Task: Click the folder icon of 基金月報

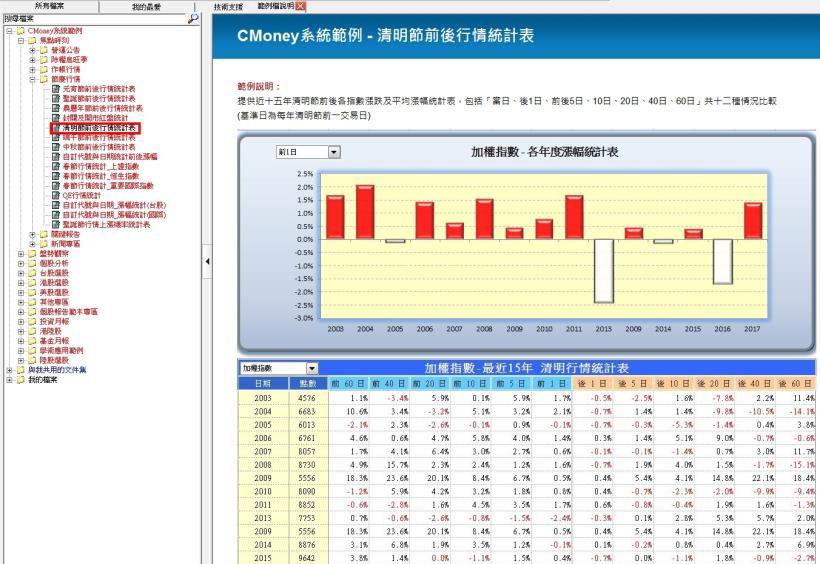Action: [32, 341]
